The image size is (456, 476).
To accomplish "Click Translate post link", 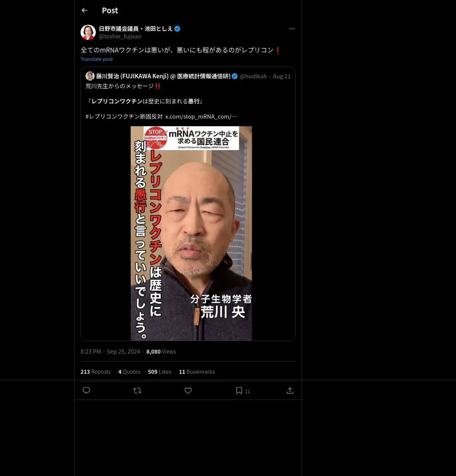I will click(x=97, y=59).
